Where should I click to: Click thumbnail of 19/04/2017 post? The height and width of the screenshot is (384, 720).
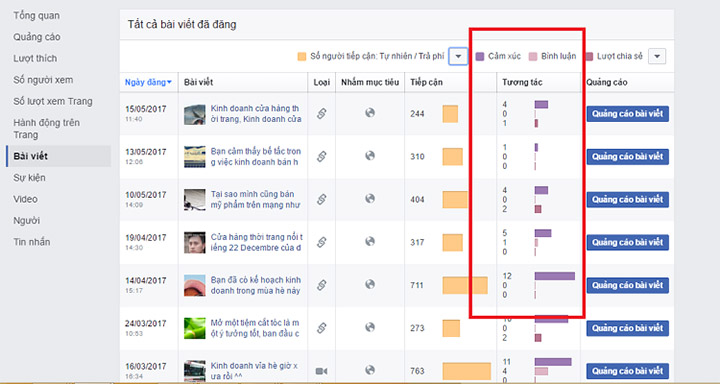coord(195,243)
